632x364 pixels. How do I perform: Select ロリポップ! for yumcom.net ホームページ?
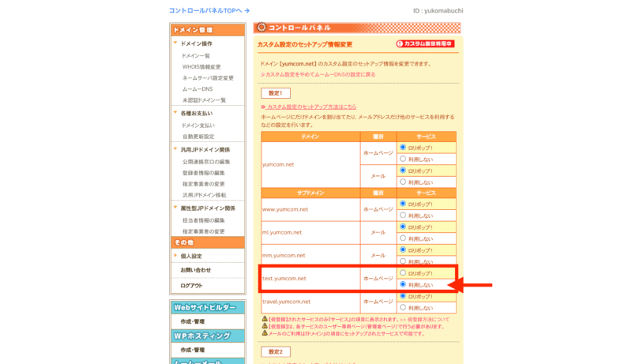(x=403, y=148)
